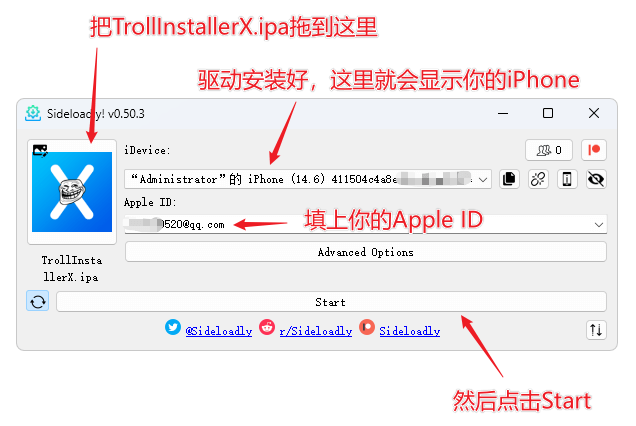Click the phone device info icon

567,179
